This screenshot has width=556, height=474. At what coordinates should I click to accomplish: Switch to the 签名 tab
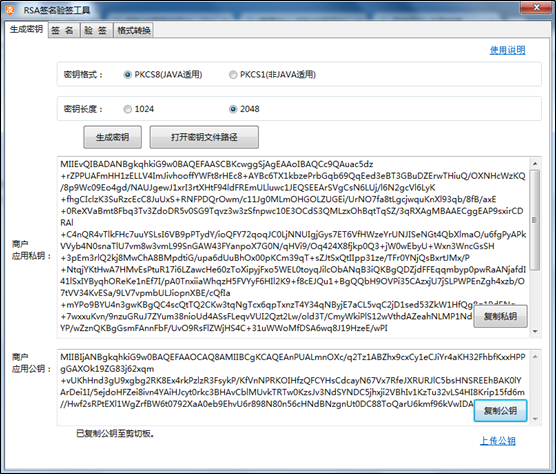[x=64, y=30]
